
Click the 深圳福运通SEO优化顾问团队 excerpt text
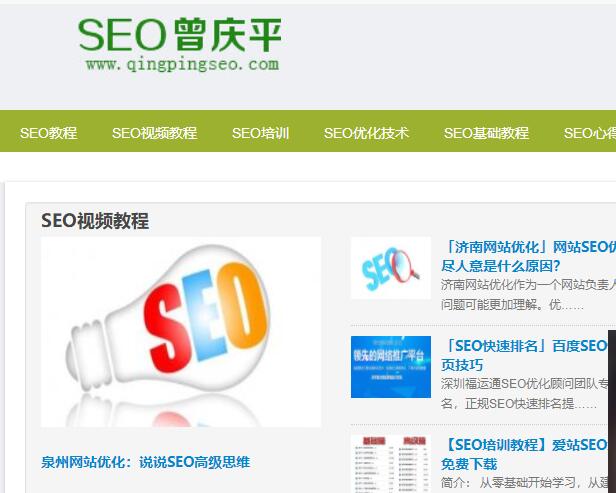[528, 394]
